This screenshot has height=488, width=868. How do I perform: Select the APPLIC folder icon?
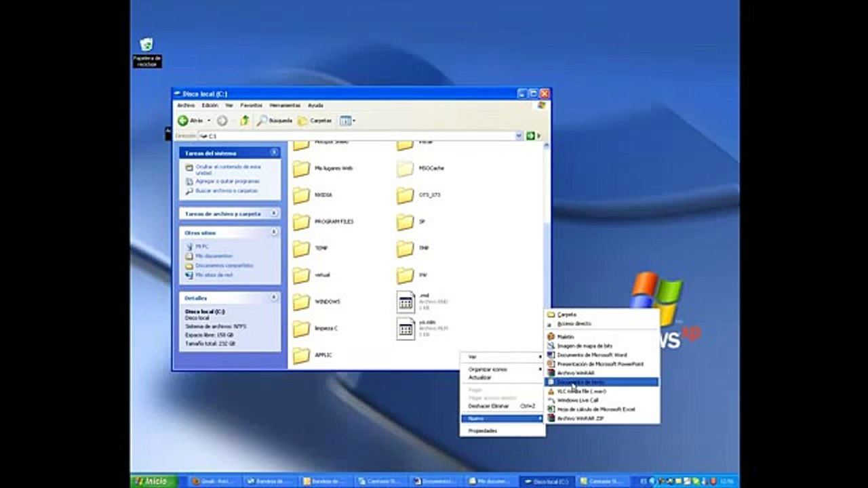(x=301, y=355)
